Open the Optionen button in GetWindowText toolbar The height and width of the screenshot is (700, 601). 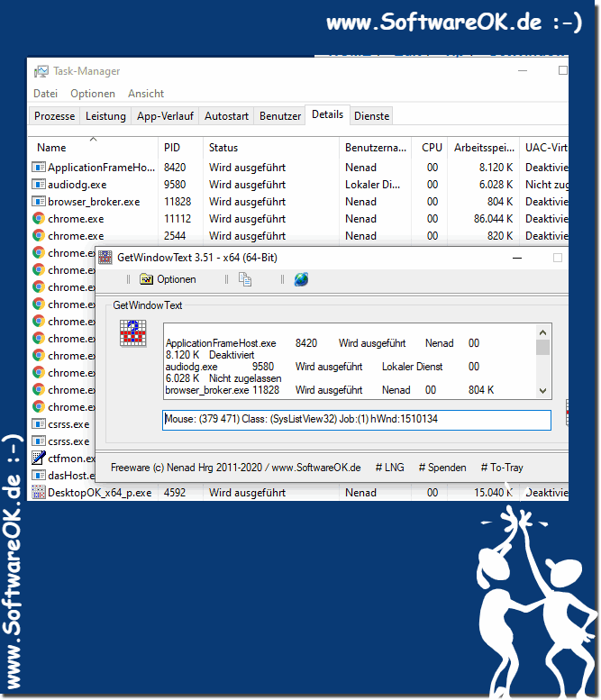click(168, 279)
